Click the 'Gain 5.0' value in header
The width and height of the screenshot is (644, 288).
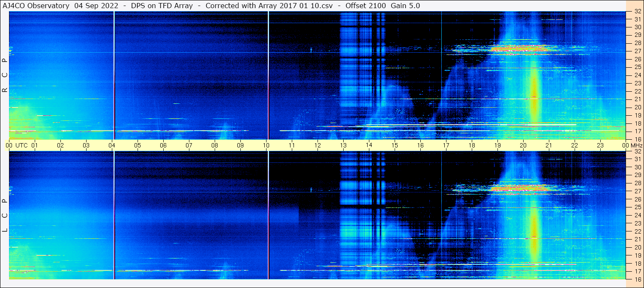406,6
